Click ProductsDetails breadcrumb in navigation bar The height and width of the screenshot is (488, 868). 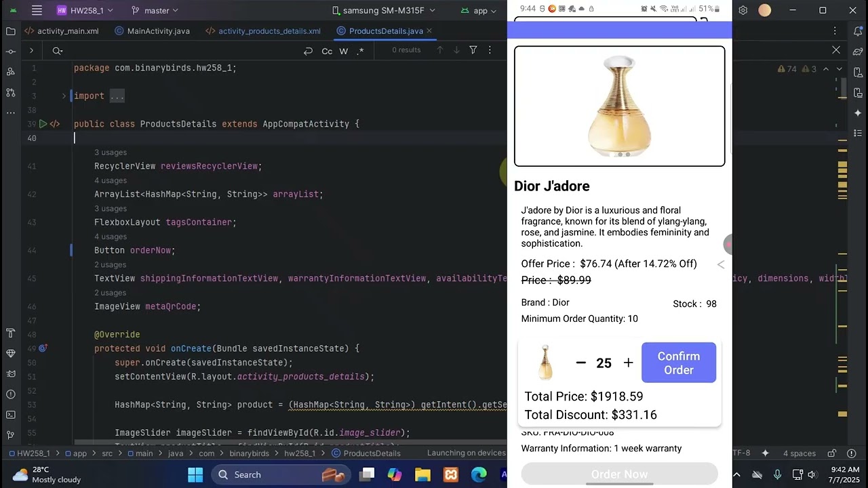366,453
